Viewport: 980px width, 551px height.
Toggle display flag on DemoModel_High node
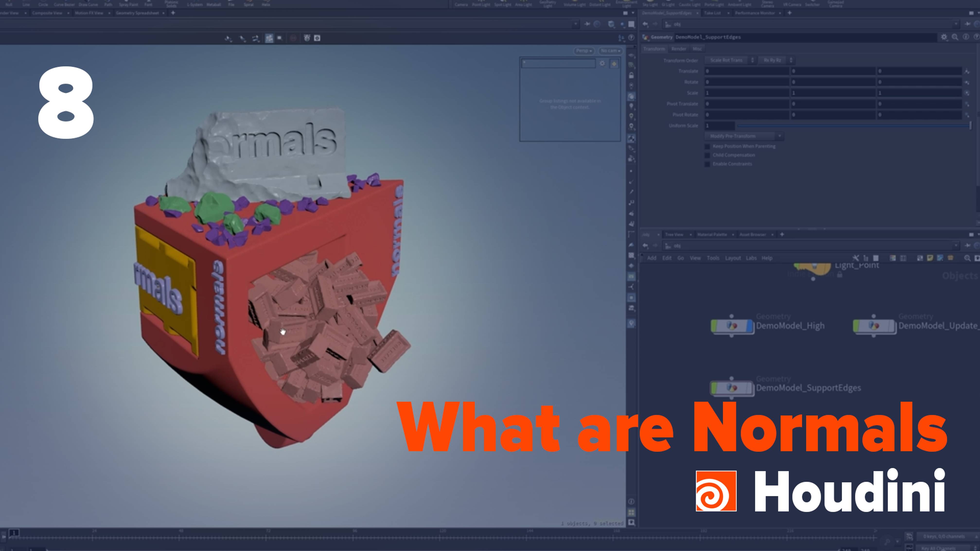[x=750, y=326]
